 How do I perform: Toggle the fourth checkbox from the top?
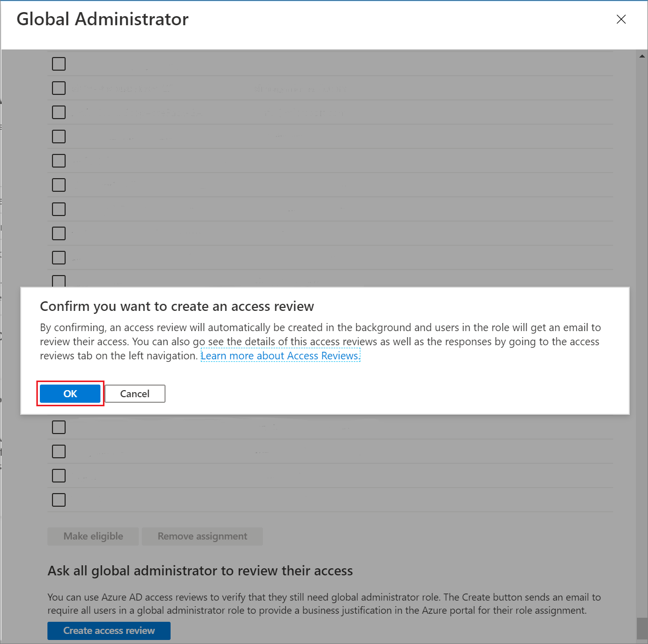[x=59, y=137]
